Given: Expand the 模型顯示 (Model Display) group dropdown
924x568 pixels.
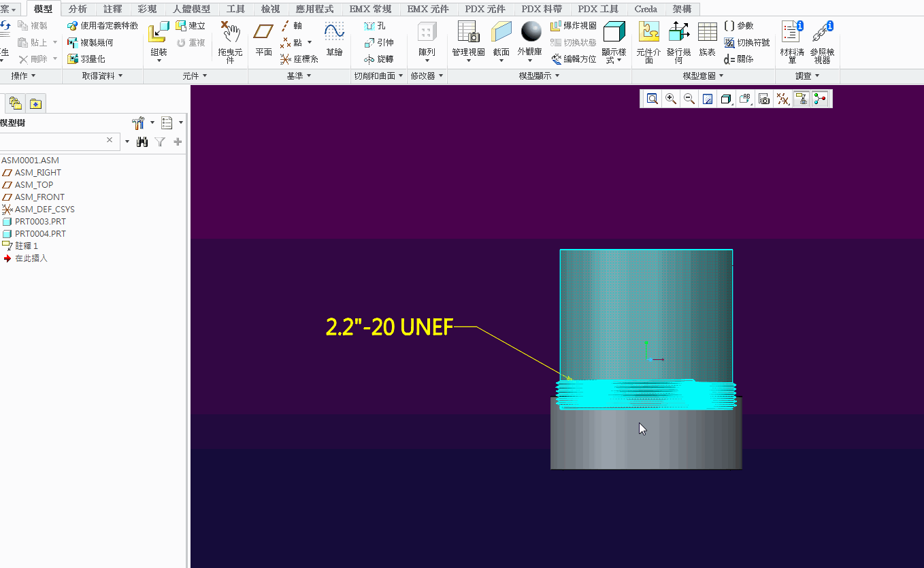Looking at the screenshot, I should 539,76.
